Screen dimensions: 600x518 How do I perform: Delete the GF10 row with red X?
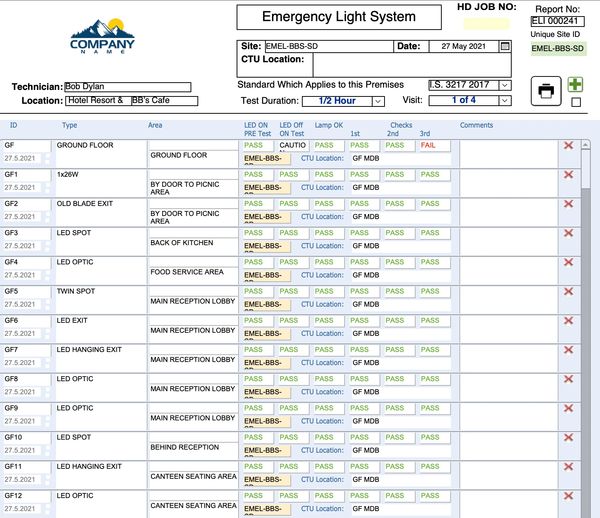click(569, 437)
